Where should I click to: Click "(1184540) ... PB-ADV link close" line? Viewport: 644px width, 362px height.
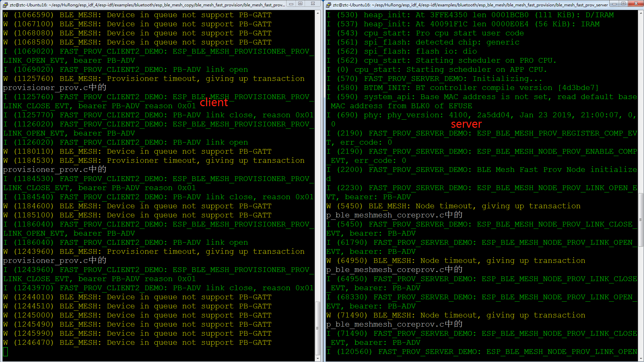point(159,197)
